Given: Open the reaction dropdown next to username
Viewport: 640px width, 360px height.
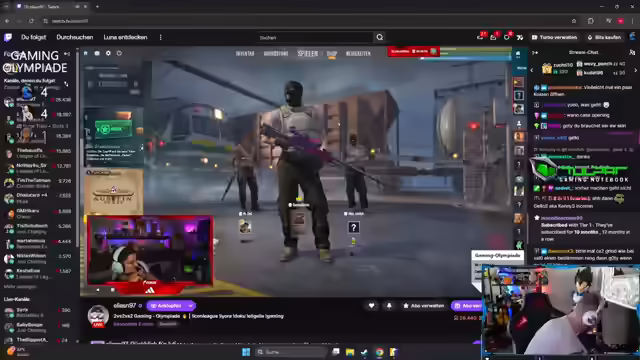Looking at the screenshot, I should (x=191, y=306).
